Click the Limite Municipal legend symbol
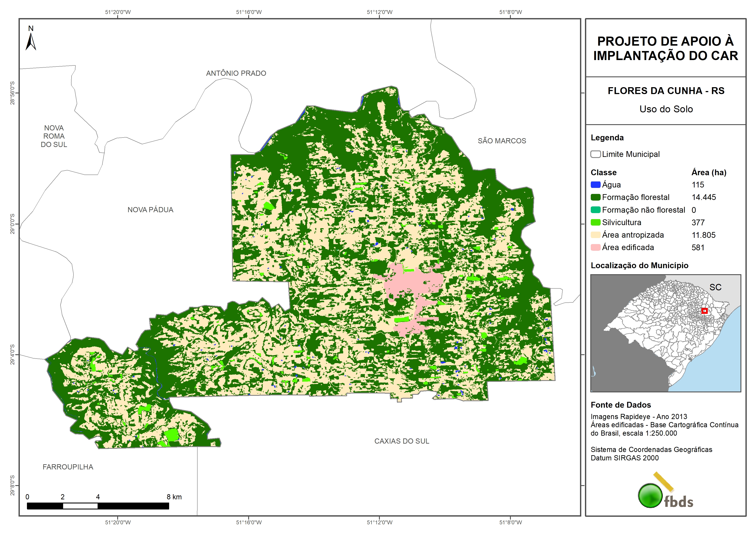Screen dimensions: 756x534 coord(595,154)
